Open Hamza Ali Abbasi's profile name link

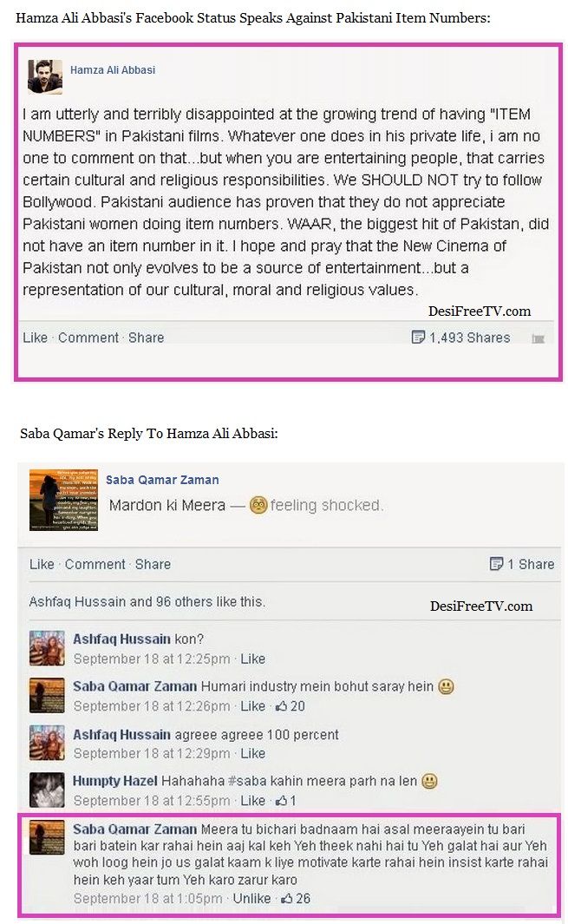pos(113,69)
